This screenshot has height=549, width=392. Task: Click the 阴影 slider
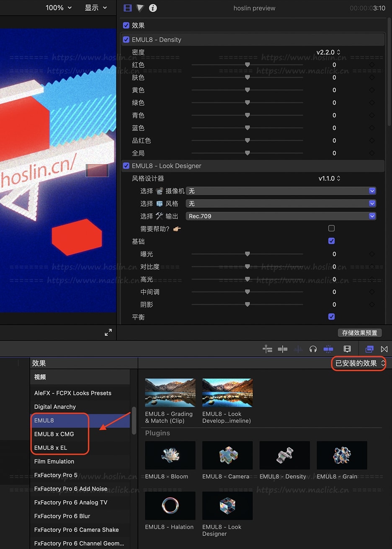coord(247,304)
